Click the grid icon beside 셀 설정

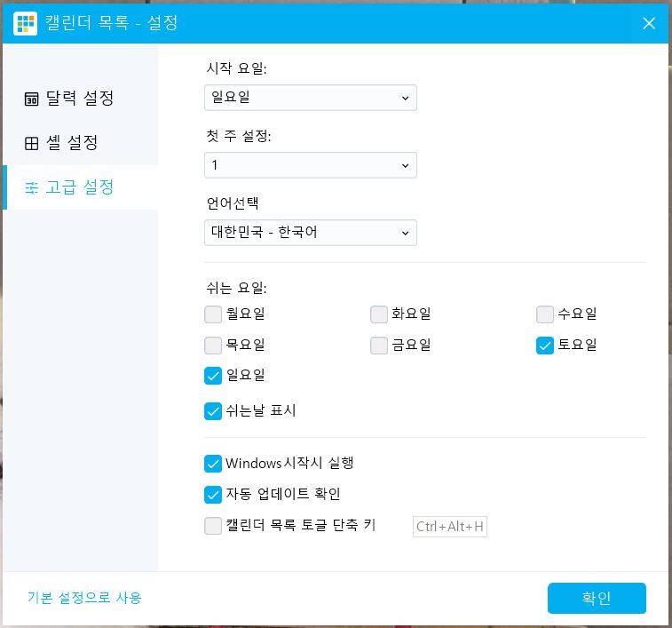(x=31, y=143)
